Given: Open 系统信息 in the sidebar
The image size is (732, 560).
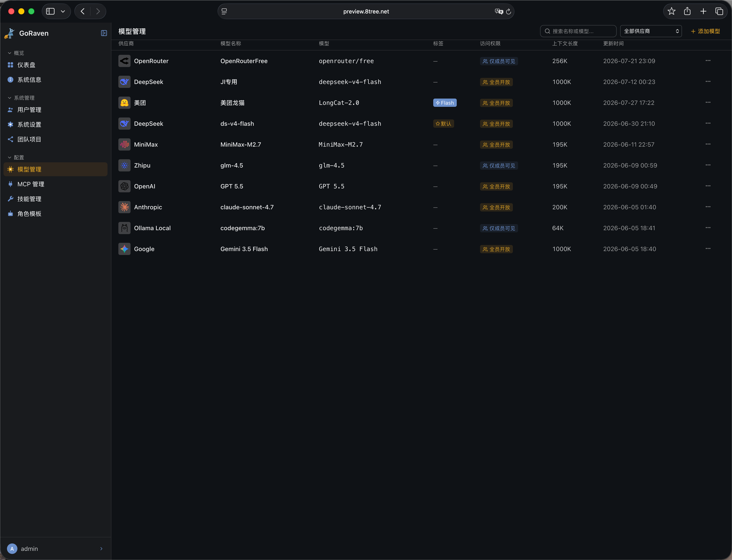Looking at the screenshot, I should point(56,80).
